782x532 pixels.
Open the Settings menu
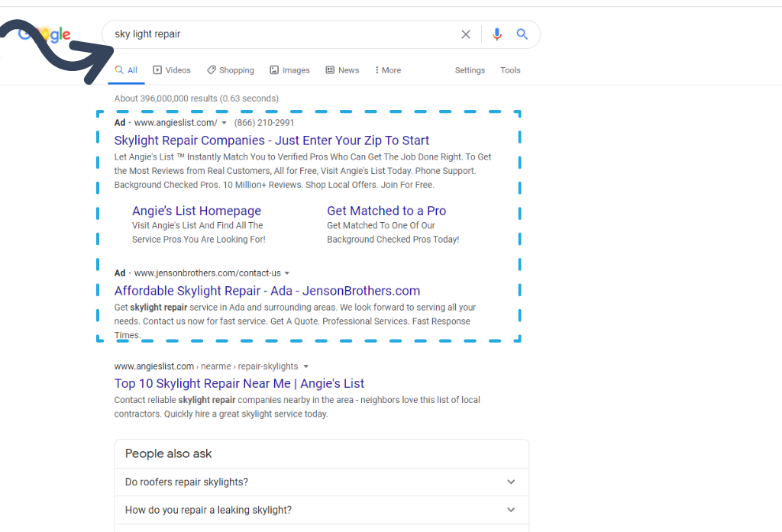coord(470,70)
